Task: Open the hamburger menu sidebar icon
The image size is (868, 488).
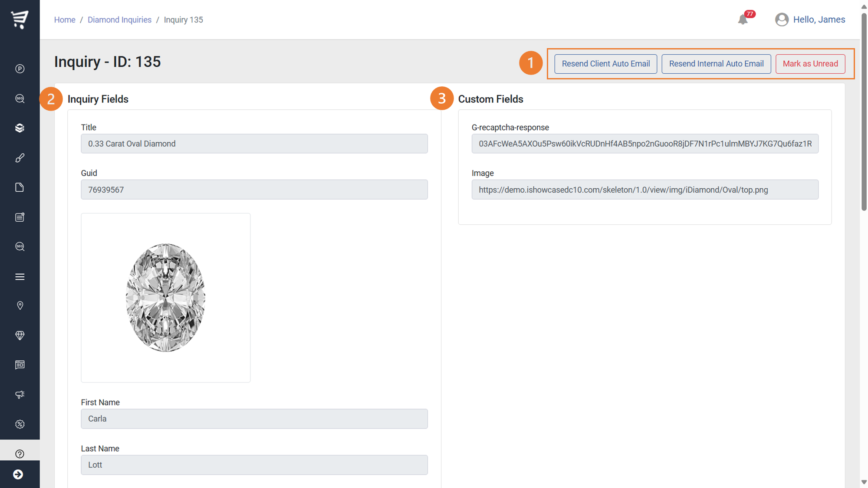Action: [20, 276]
